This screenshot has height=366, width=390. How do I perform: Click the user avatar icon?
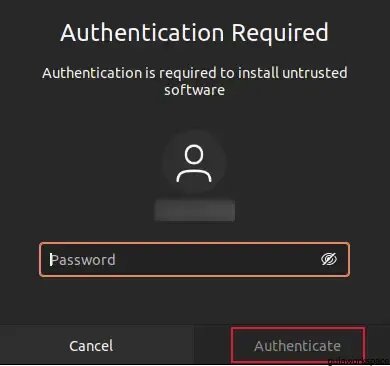point(194,163)
